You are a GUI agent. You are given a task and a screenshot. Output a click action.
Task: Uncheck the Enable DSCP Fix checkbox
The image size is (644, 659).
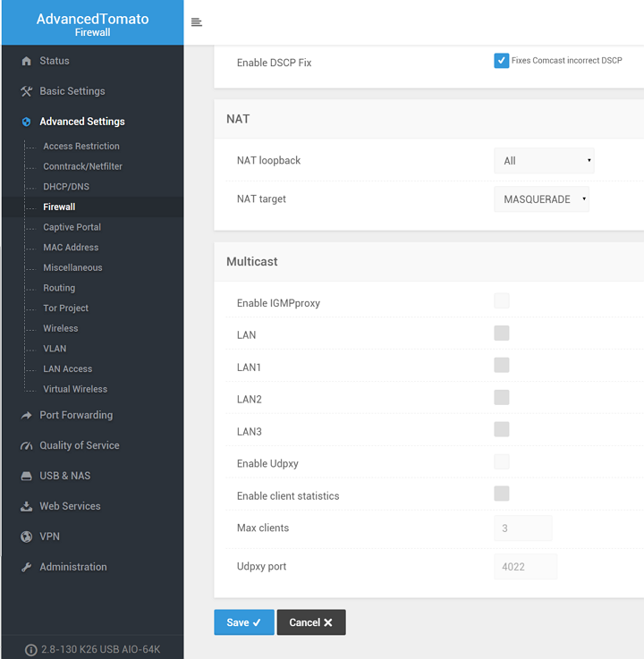tap(501, 61)
